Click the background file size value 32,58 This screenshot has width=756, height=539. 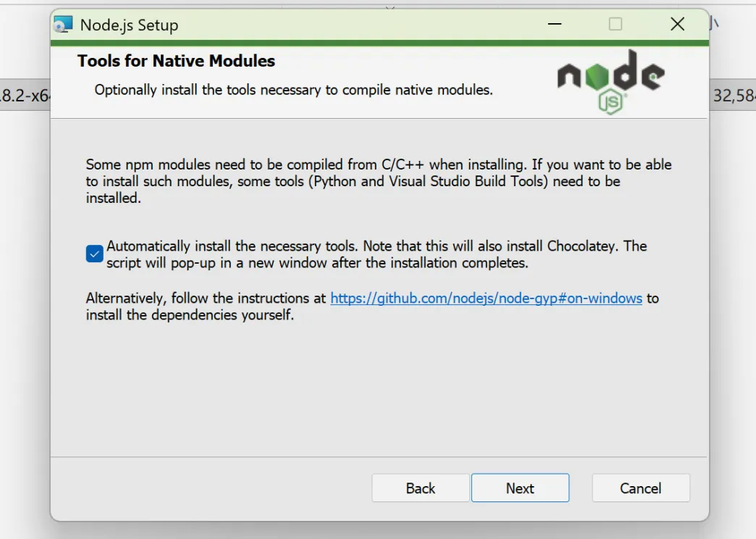[x=734, y=95]
